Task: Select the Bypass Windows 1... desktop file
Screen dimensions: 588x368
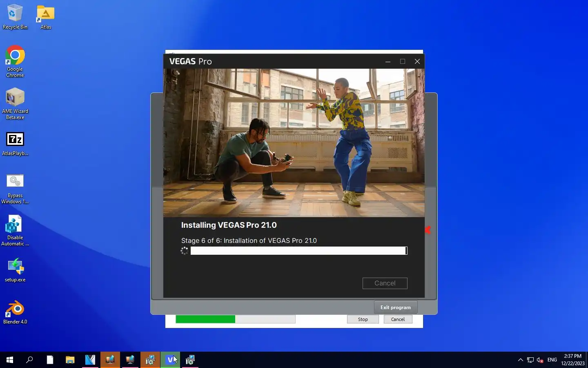Action: [15, 188]
